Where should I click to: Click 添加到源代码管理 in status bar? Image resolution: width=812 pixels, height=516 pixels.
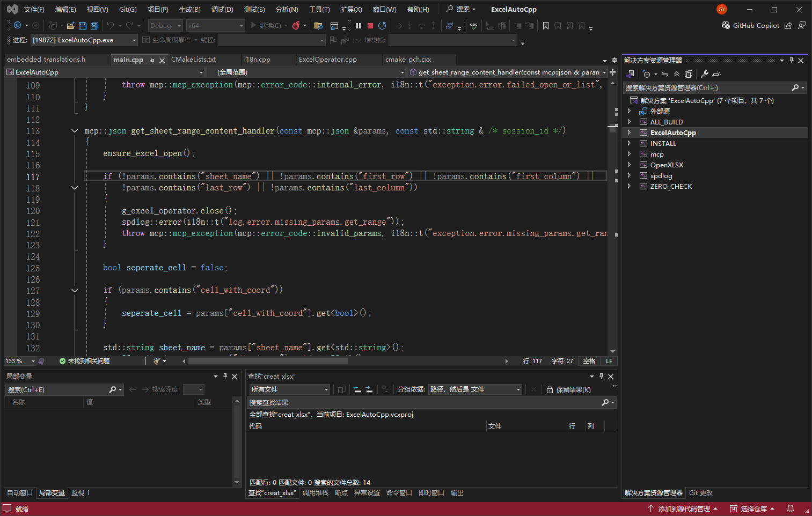click(683, 508)
